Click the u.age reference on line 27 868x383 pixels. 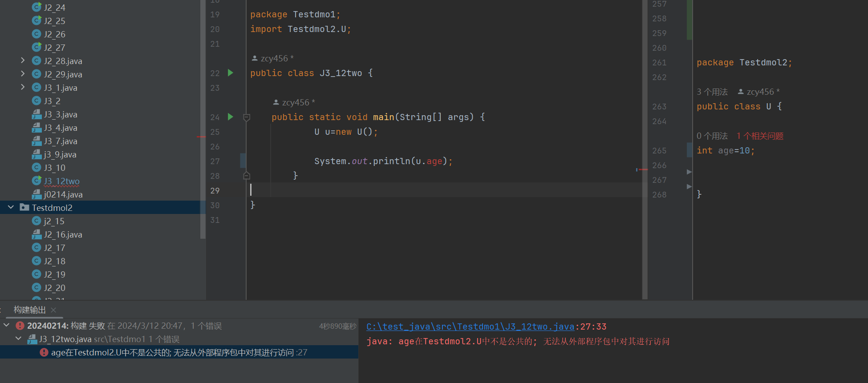pos(429,161)
